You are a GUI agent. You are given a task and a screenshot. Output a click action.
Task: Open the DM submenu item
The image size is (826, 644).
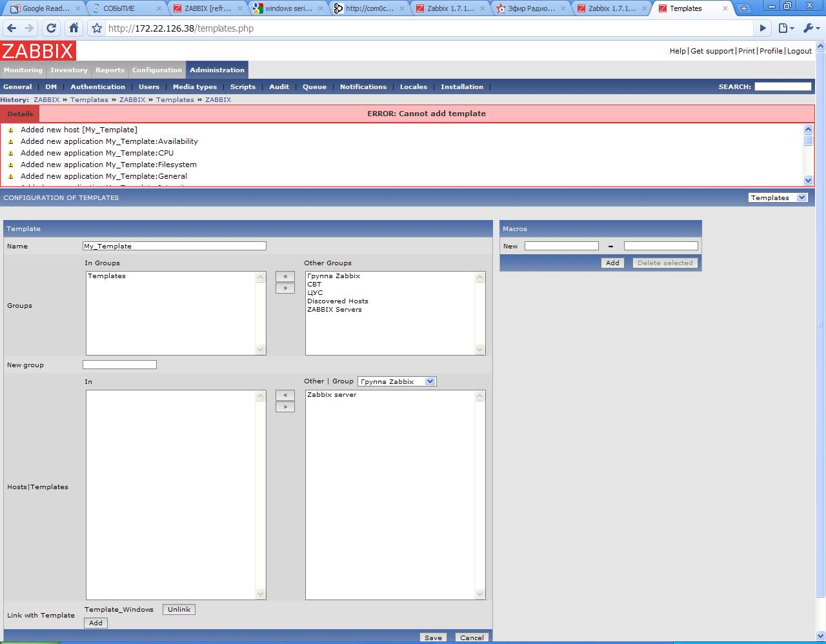pos(51,87)
